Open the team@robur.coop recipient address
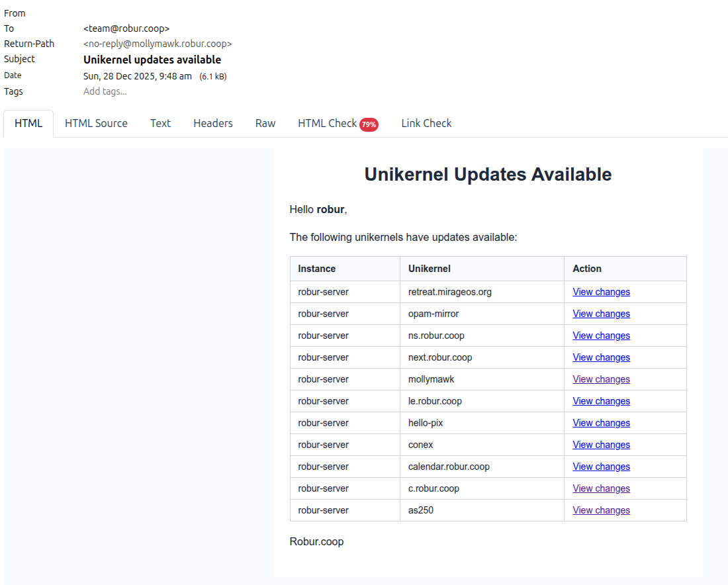The width and height of the screenshot is (728, 585). (126, 28)
